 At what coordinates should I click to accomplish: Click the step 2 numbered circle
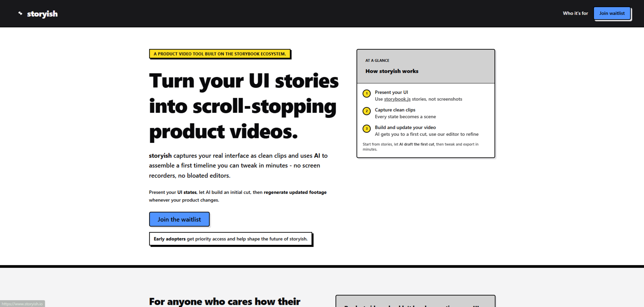coord(366,111)
